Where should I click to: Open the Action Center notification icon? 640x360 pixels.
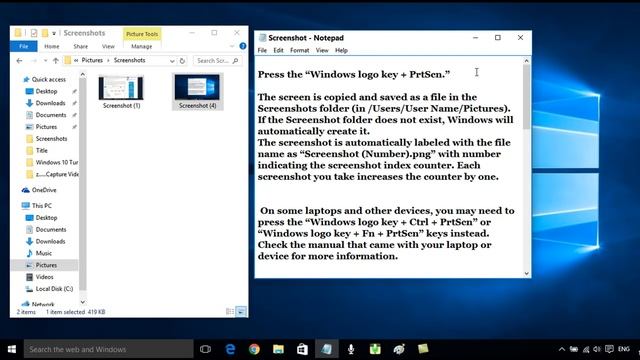(x=609, y=349)
